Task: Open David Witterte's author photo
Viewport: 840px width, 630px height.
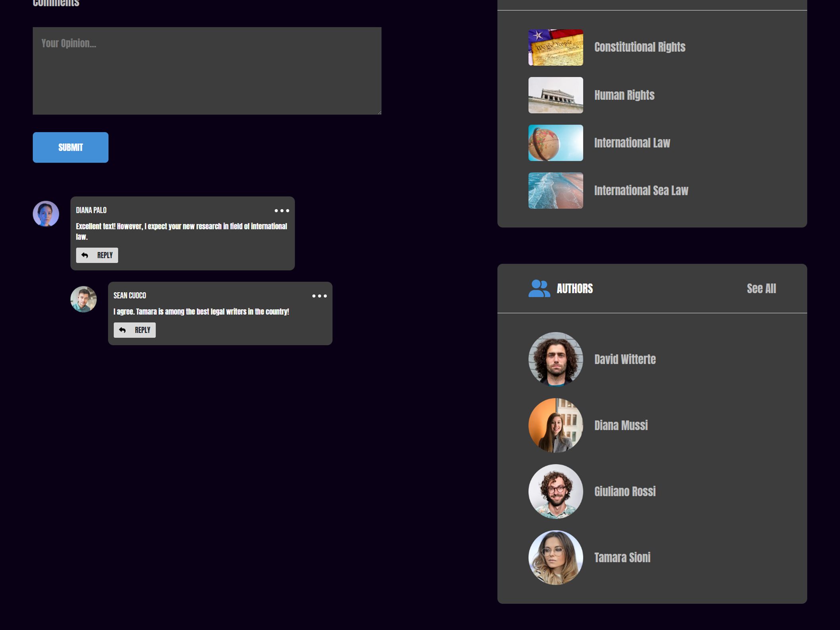Action: (x=555, y=359)
